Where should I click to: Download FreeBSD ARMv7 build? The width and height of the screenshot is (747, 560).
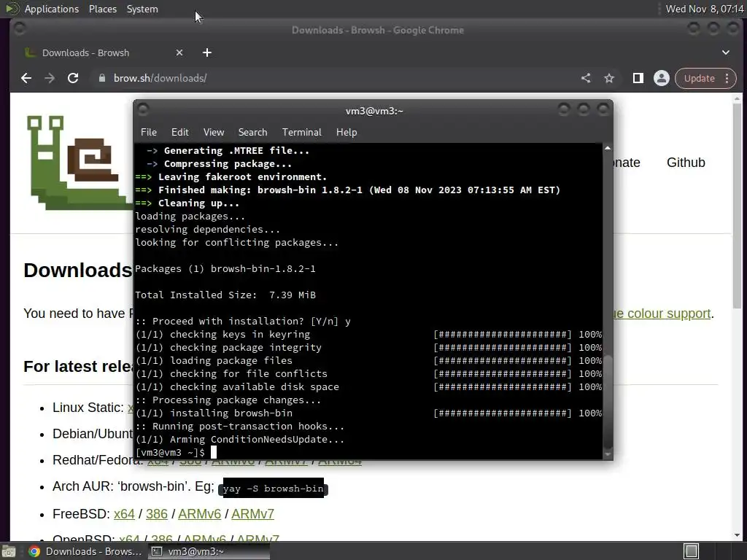tap(252, 514)
